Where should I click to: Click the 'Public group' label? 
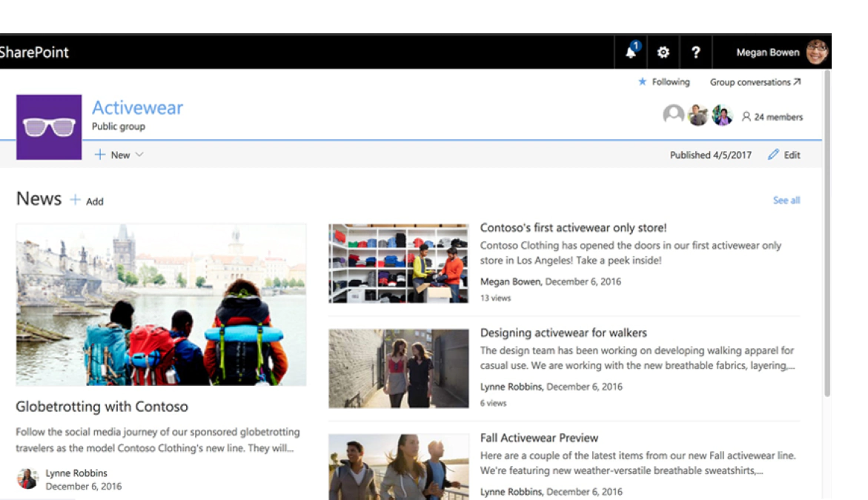119,126
